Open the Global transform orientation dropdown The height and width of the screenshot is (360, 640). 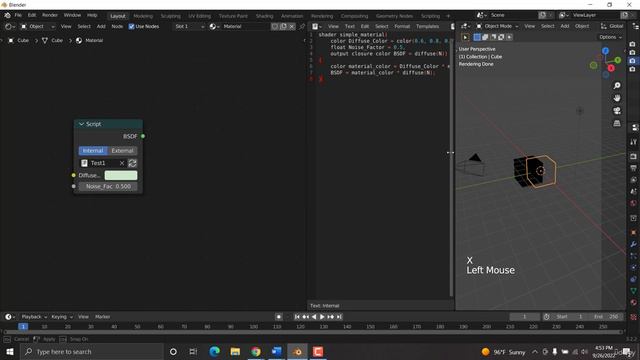pos(612,26)
